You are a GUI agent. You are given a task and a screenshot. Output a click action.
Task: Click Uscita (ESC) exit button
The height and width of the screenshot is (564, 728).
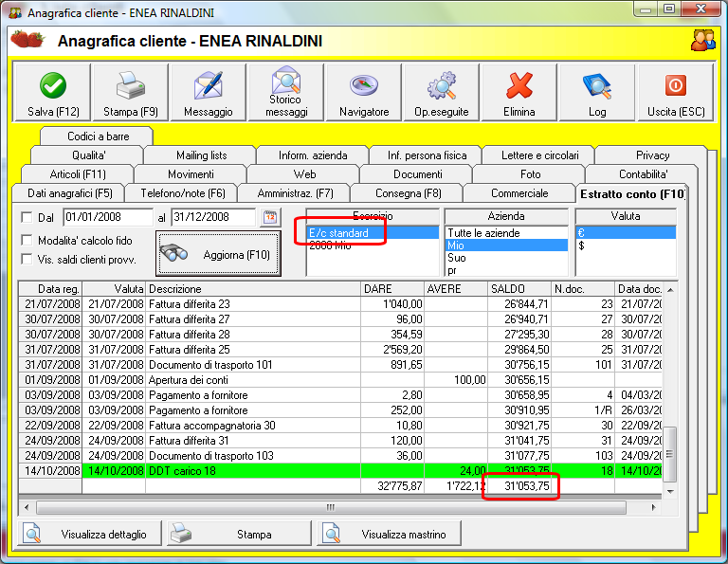click(x=676, y=93)
